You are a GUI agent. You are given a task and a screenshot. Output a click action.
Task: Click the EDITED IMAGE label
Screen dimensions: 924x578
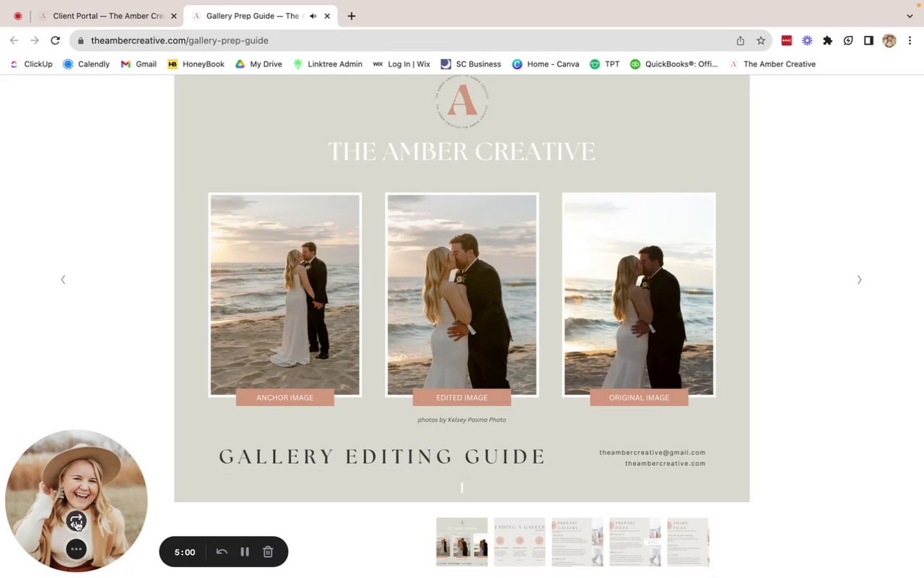click(462, 397)
